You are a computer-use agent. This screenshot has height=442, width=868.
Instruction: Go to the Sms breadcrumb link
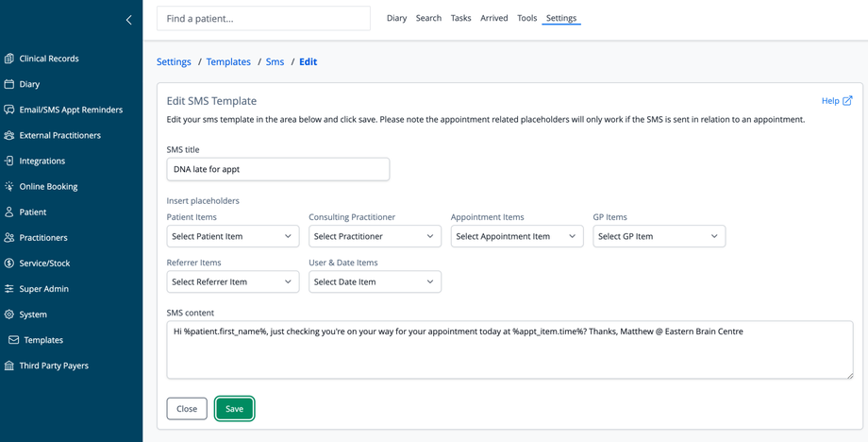click(x=275, y=61)
